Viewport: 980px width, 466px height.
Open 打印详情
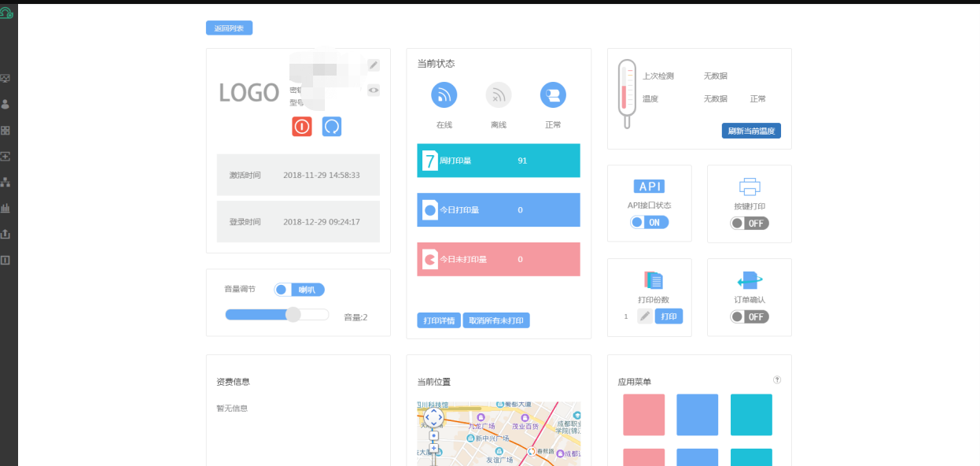coord(439,320)
